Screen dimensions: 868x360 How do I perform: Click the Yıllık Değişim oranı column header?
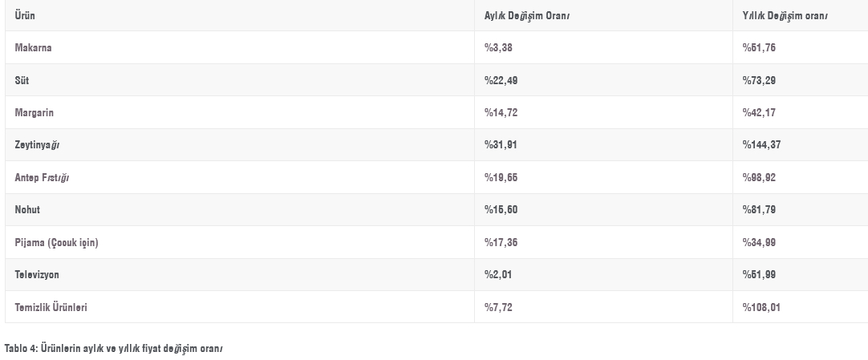pyautogui.click(x=785, y=16)
